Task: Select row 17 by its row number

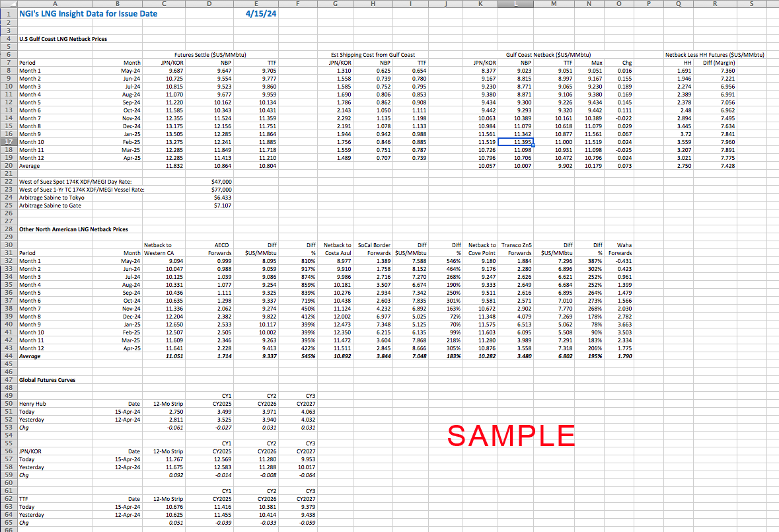Action: (x=8, y=141)
